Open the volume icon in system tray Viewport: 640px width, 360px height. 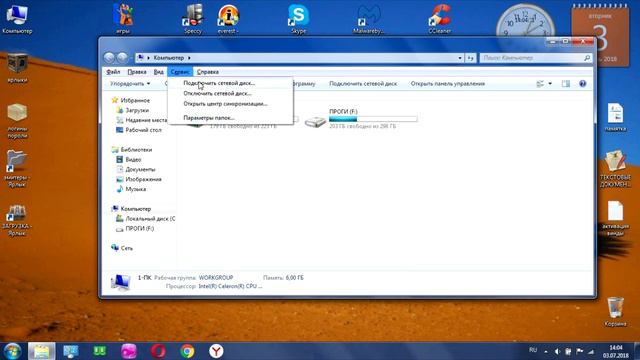557,351
